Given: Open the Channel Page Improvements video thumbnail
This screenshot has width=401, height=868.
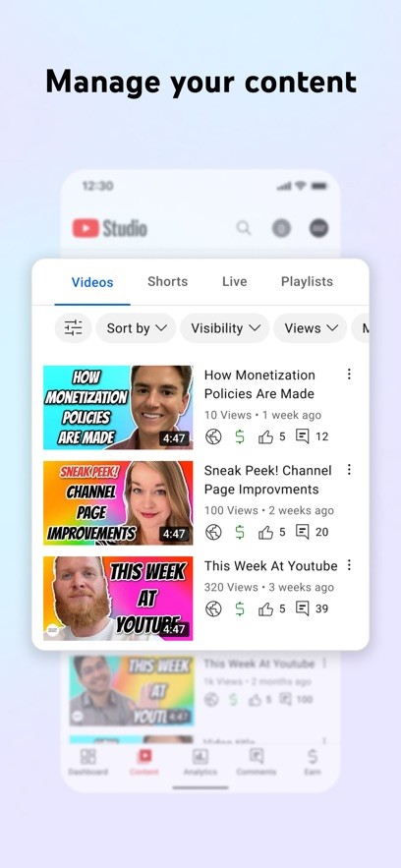Looking at the screenshot, I should click(118, 502).
